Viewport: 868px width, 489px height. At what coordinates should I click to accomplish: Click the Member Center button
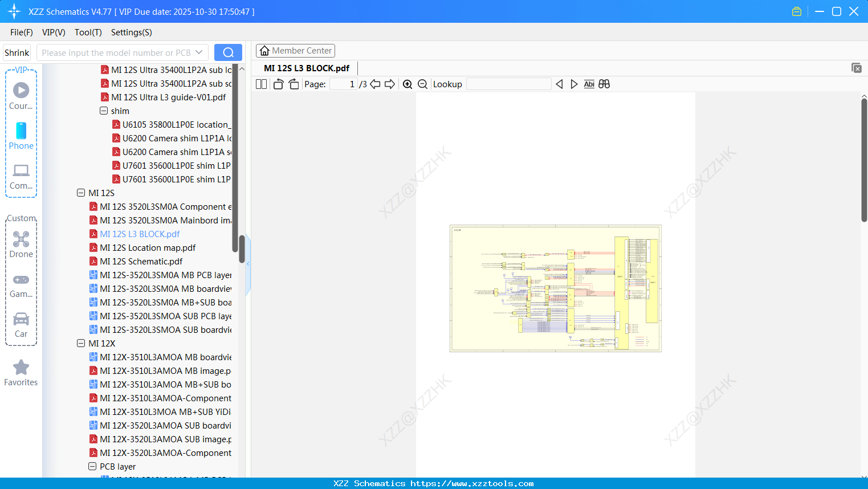point(295,51)
